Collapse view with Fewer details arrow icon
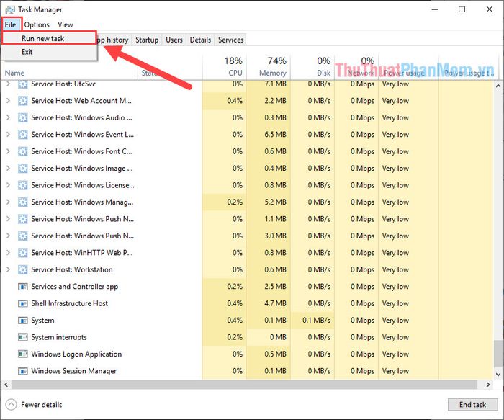504x420 pixels. (x=11, y=405)
